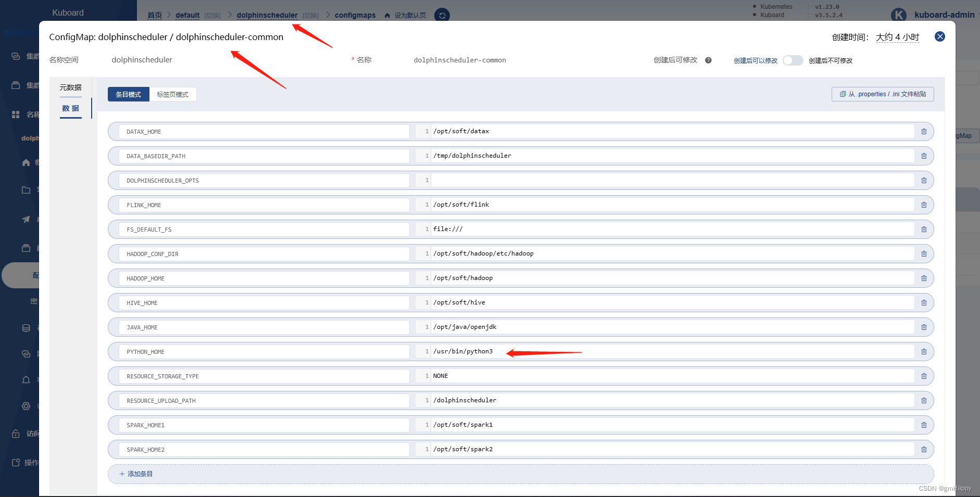Delete the HADOOP_HOME entry
Image resolution: width=980 pixels, height=497 pixels.
(924, 278)
